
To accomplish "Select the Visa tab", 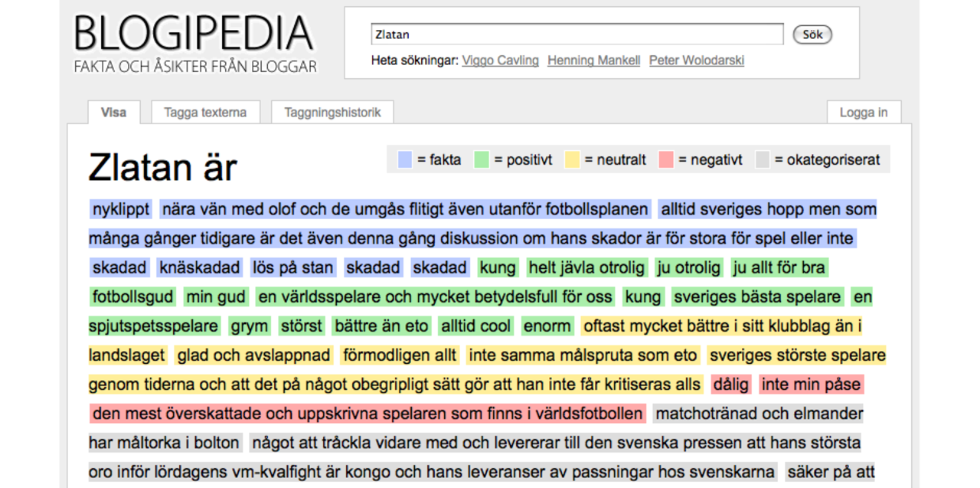I will (113, 112).
